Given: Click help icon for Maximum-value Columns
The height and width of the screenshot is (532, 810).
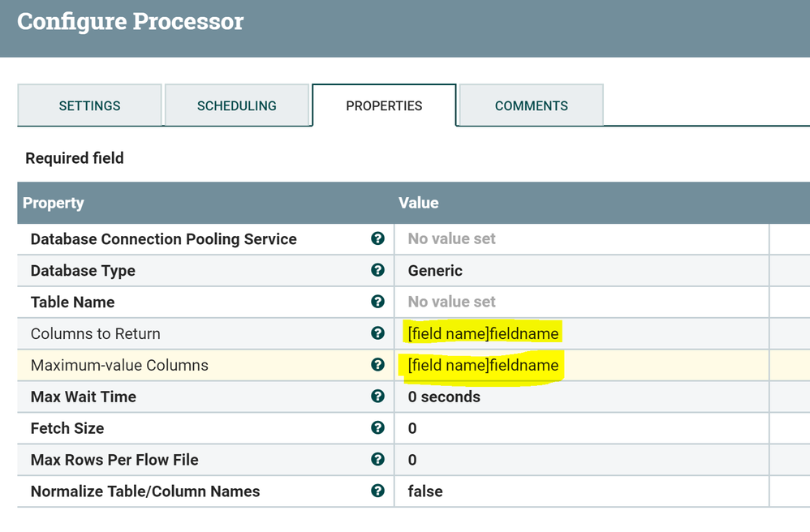Looking at the screenshot, I should (x=377, y=365).
